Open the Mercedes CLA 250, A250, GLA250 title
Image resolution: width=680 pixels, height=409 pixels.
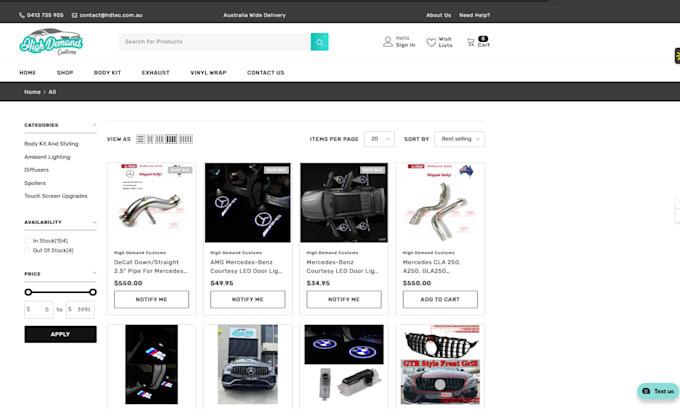click(432, 267)
